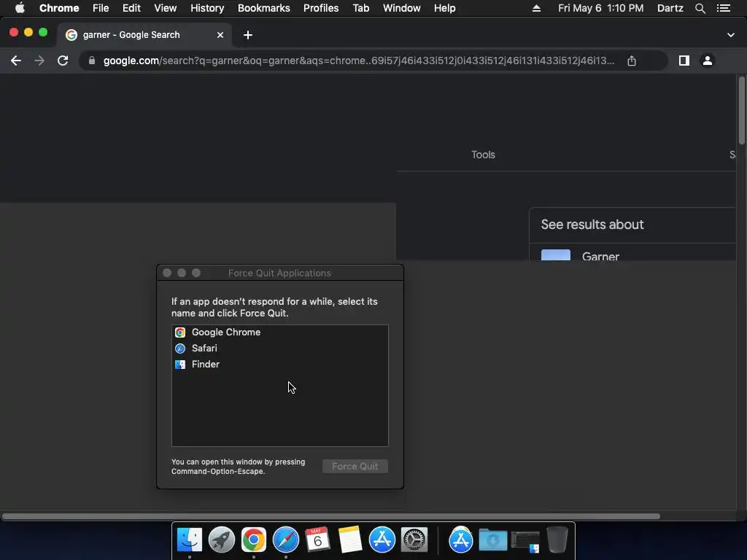Click the Safari compass icon in Force Quit list
The width and height of the screenshot is (747, 560).
coord(180,349)
